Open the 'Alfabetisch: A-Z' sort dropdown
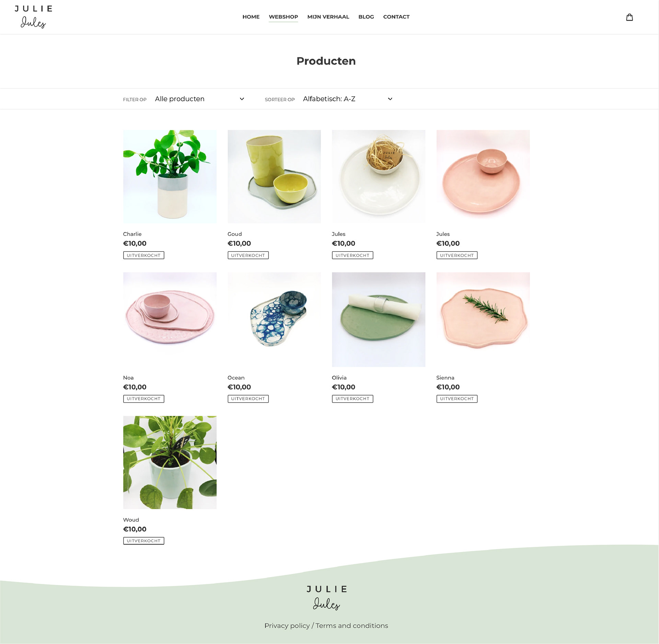Viewport: 659px width, 644px height. [x=347, y=99]
